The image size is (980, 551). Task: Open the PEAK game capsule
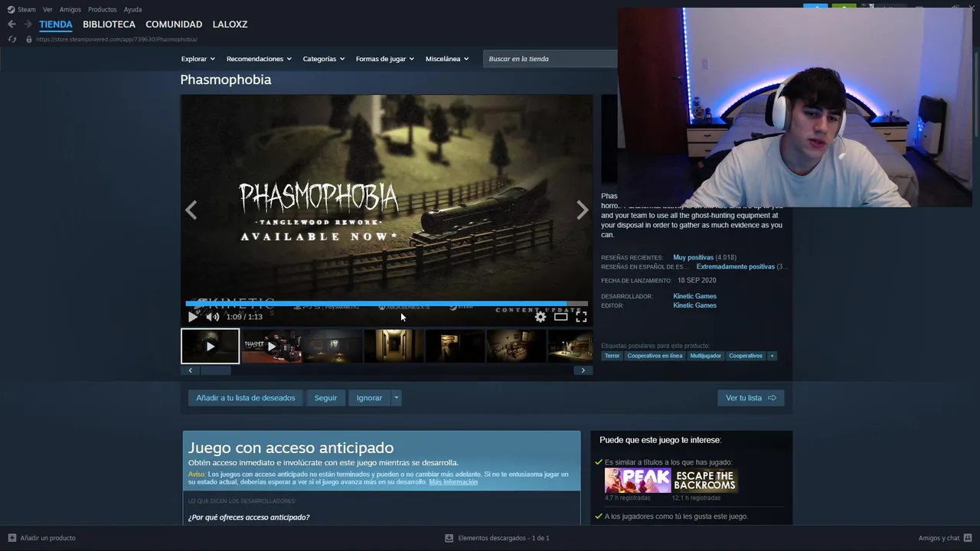point(638,481)
